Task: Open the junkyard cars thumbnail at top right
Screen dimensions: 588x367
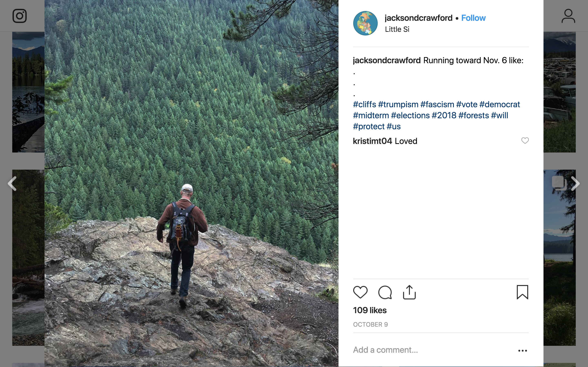Action: [559, 92]
